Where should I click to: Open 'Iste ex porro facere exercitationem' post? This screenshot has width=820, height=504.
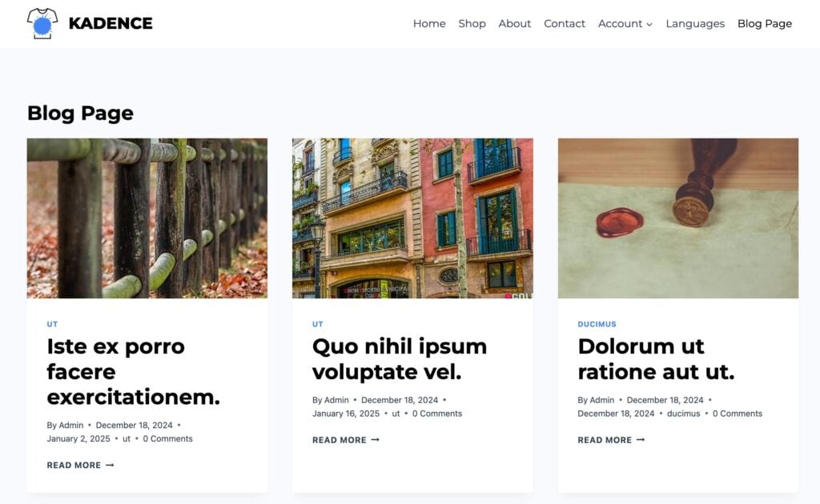[133, 371]
